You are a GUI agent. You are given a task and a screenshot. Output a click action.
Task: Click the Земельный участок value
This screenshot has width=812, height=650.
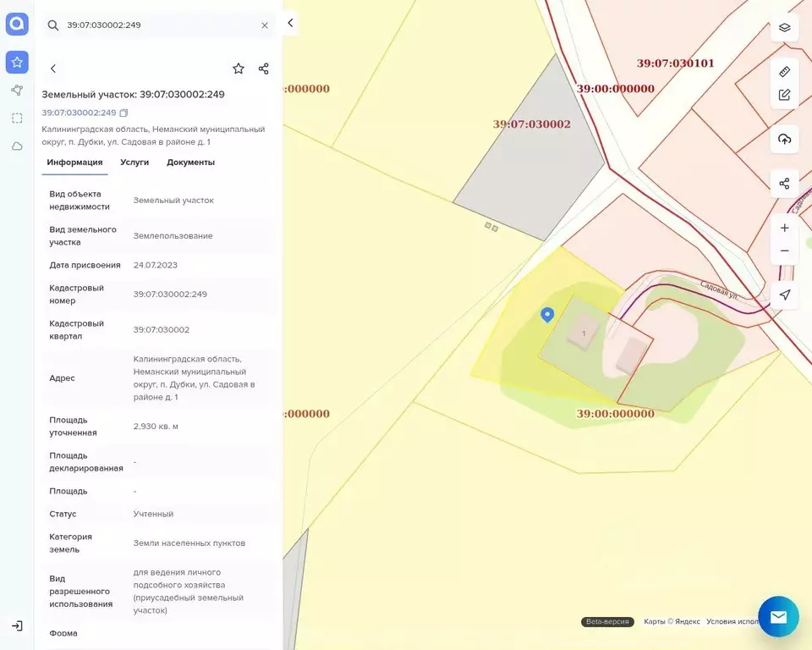click(x=173, y=200)
